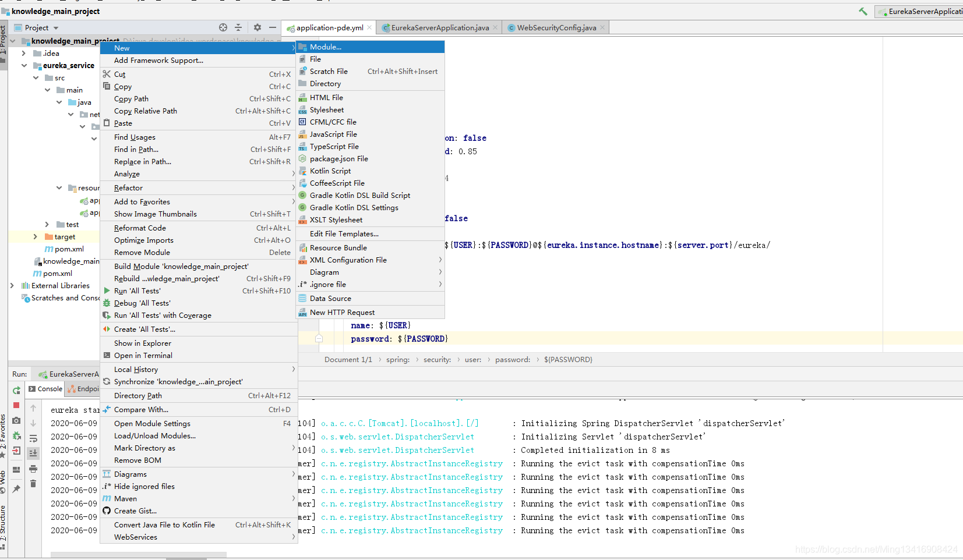Expand Local History submenu
Image resolution: width=963 pixels, height=560 pixels.
coord(198,370)
